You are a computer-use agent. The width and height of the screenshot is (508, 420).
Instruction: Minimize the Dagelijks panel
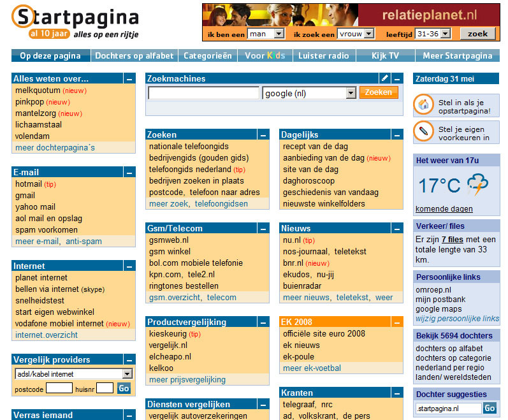coord(398,135)
